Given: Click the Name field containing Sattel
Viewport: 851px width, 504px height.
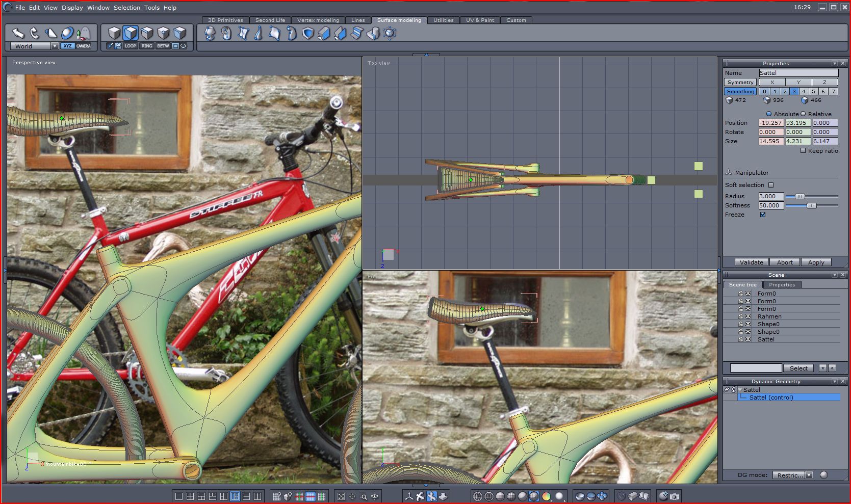Looking at the screenshot, I should click(798, 73).
